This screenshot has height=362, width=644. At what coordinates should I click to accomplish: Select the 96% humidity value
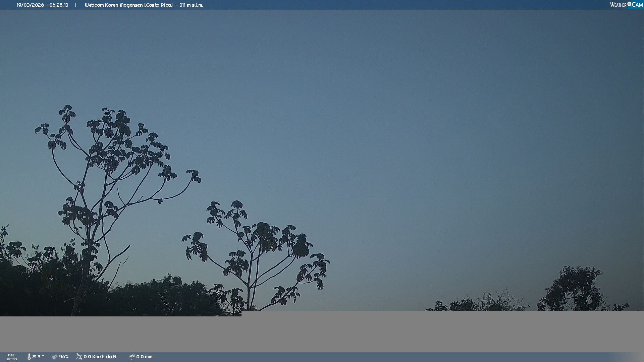[x=64, y=357]
